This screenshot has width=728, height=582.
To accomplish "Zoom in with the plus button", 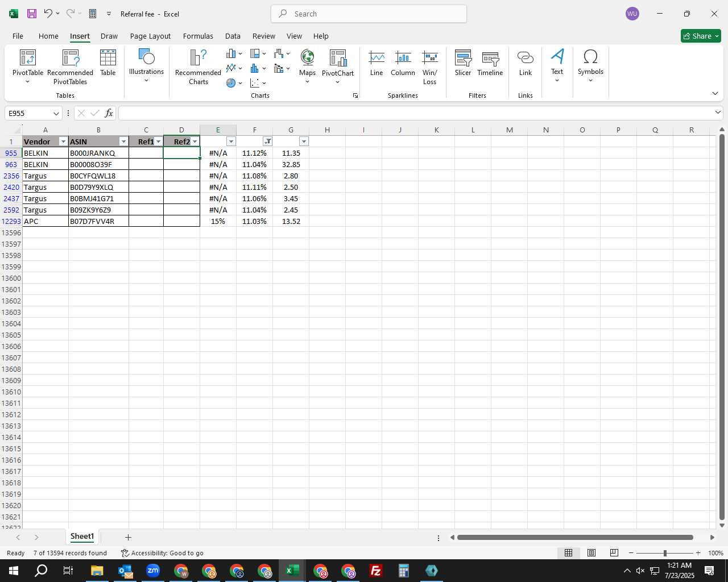I will click(x=698, y=553).
